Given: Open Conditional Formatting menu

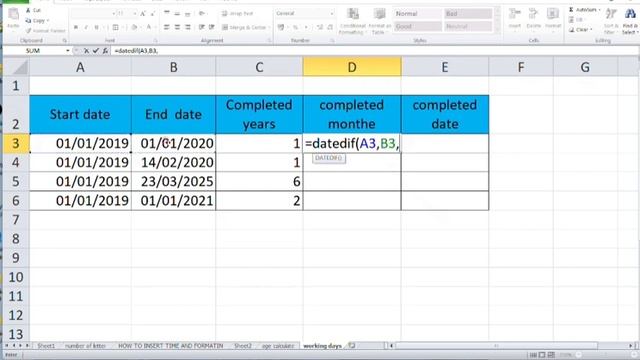Looking at the screenshot, I should [353, 21].
